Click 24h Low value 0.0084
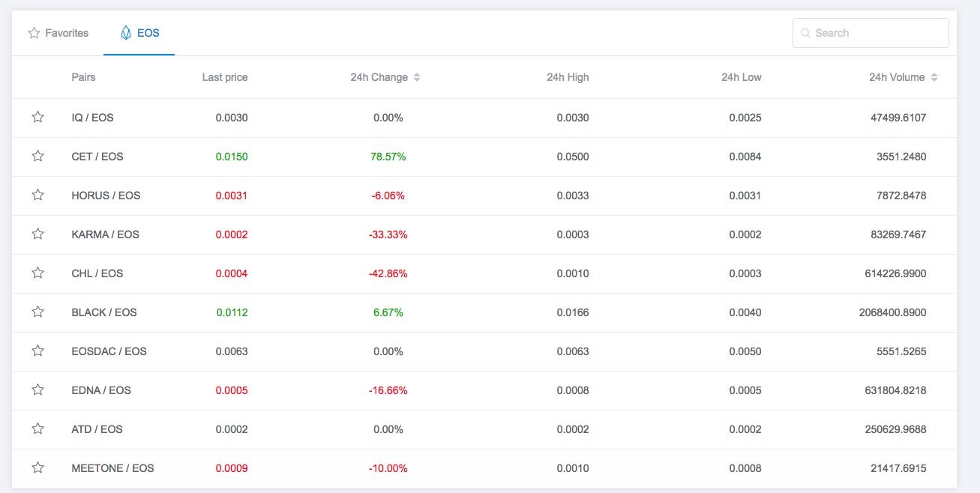Screen dimensions: 980x493 coord(745,157)
